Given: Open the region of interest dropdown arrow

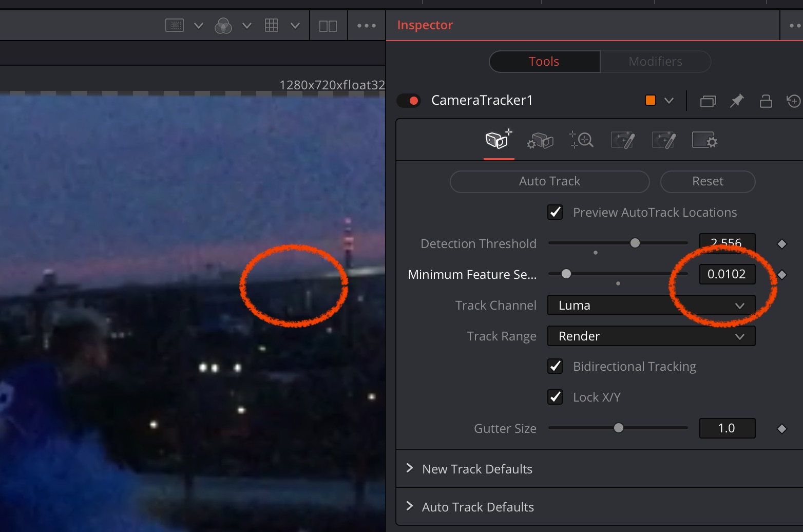Looking at the screenshot, I should click(199, 26).
